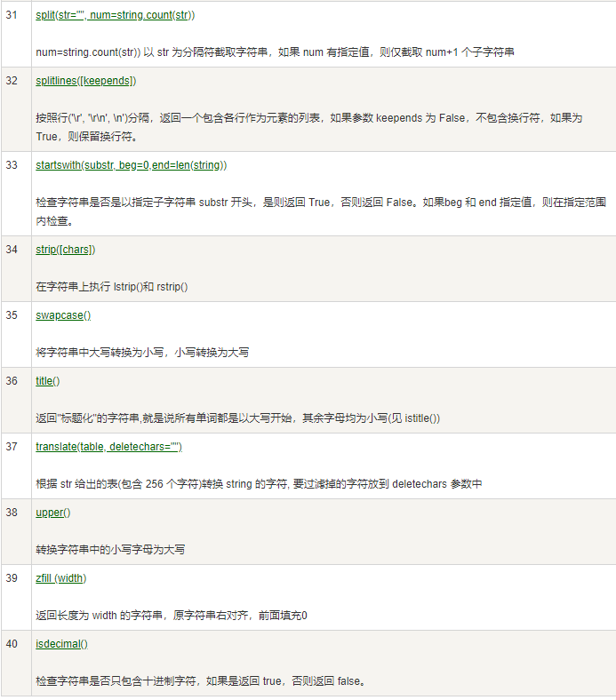Click the translate description mentioning 256 个字符
This screenshot has height=700, width=616.
(259, 484)
